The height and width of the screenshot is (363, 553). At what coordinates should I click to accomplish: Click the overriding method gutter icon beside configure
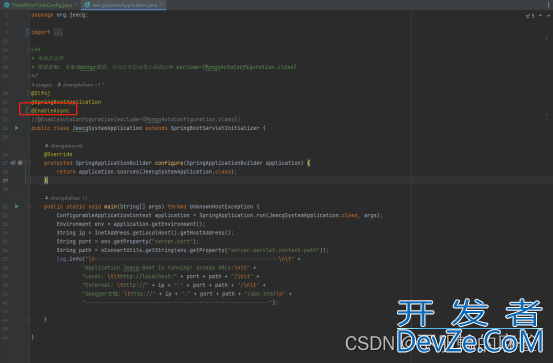(13, 163)
